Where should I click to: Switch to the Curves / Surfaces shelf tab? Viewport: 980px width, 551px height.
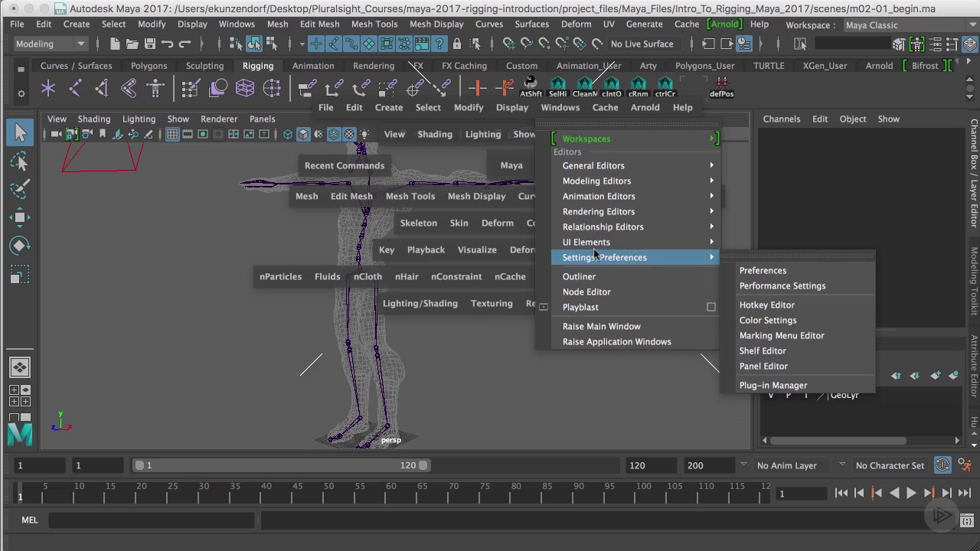coord(77,66)
